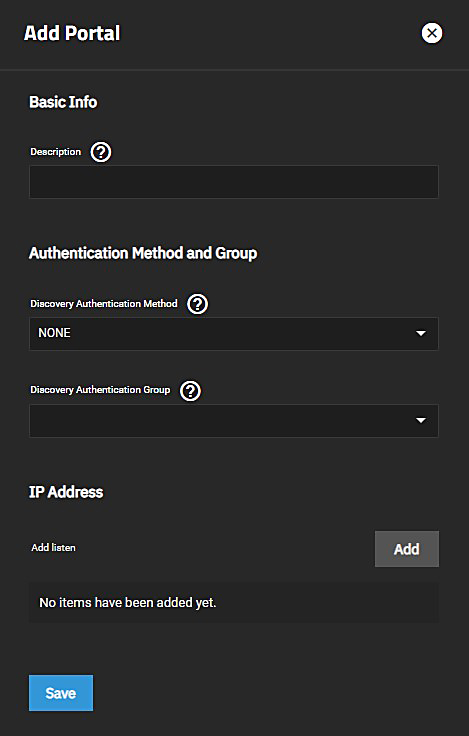Show help for Discovery Authentication Group
469x736 pixels.
[x=190, y=391]
